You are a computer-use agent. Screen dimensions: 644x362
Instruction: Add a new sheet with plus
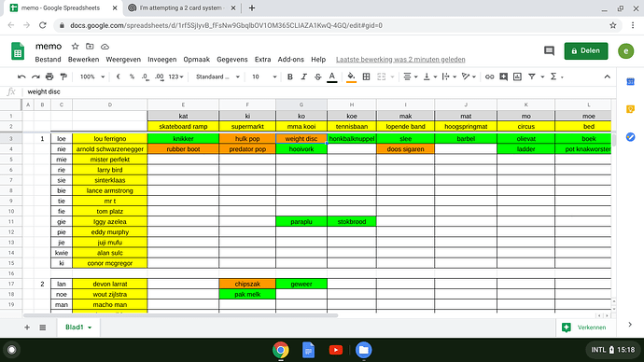click(x=27, y=327)
